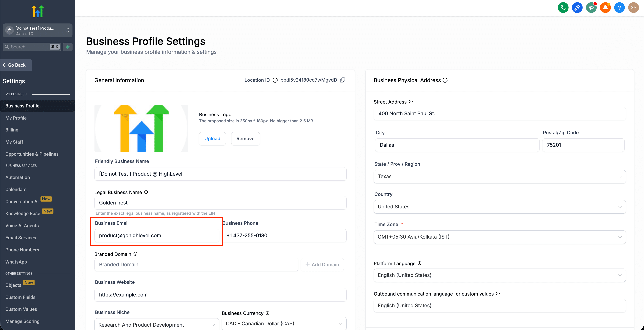Open the megaphone announcements icon
The height and width of the screenshot is (330, 644).
[x=591, y=7]
